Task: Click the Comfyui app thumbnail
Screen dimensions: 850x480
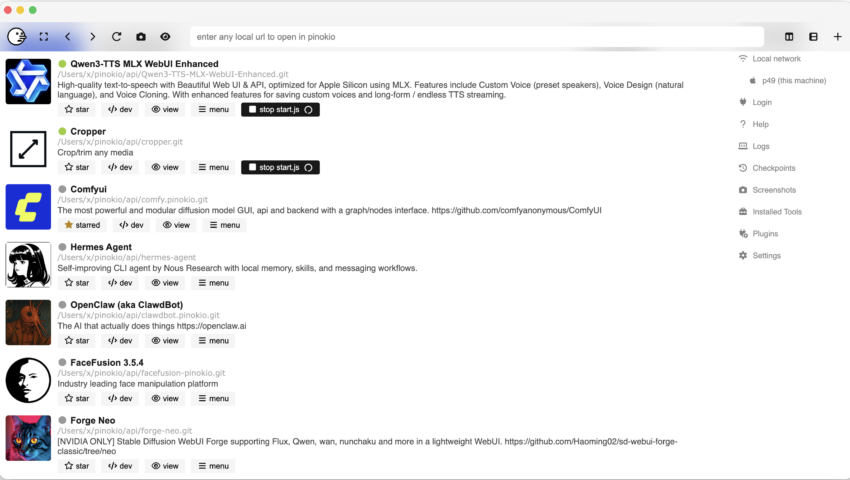Action: point(28,207)
